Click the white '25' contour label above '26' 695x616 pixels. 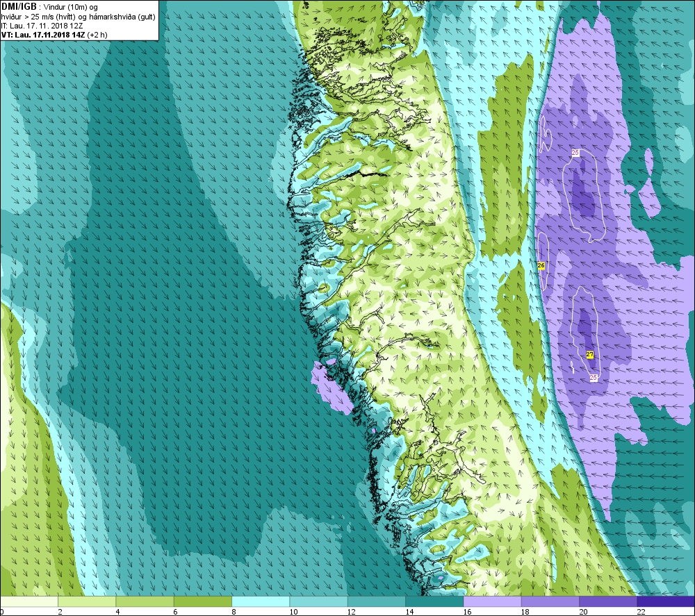pos(575,153)
